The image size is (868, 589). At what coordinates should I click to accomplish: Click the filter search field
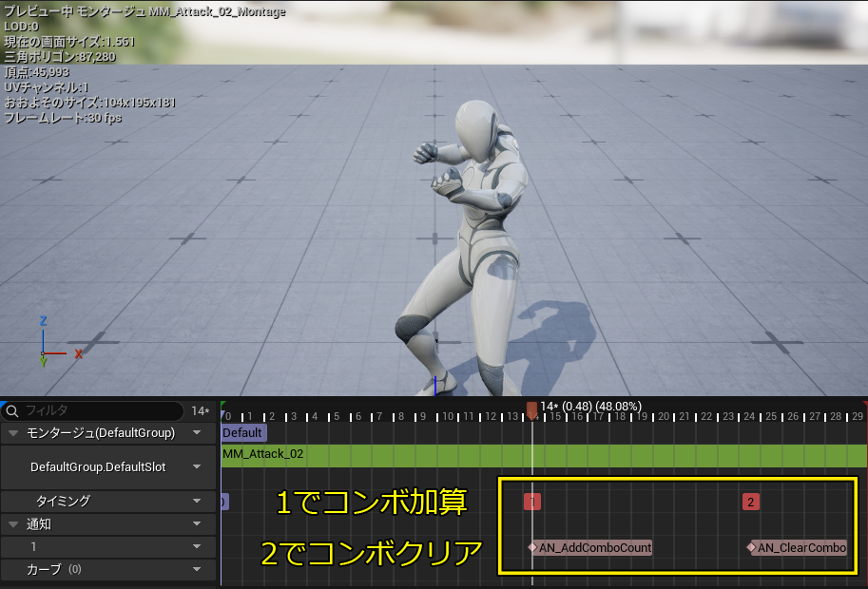(92, 411)
